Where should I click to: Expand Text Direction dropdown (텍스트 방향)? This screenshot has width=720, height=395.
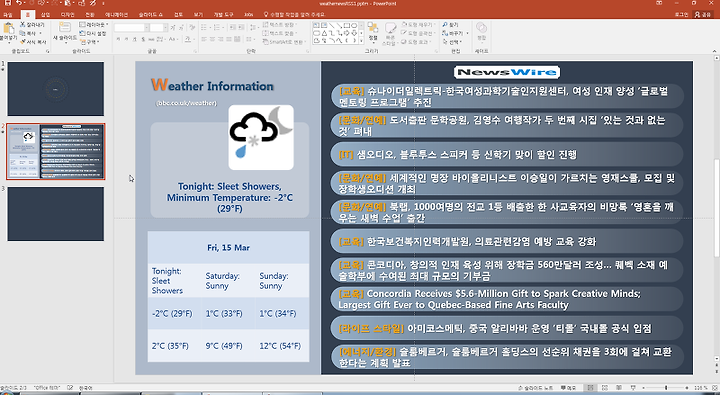pyautogui.click(x=281, y=24)
